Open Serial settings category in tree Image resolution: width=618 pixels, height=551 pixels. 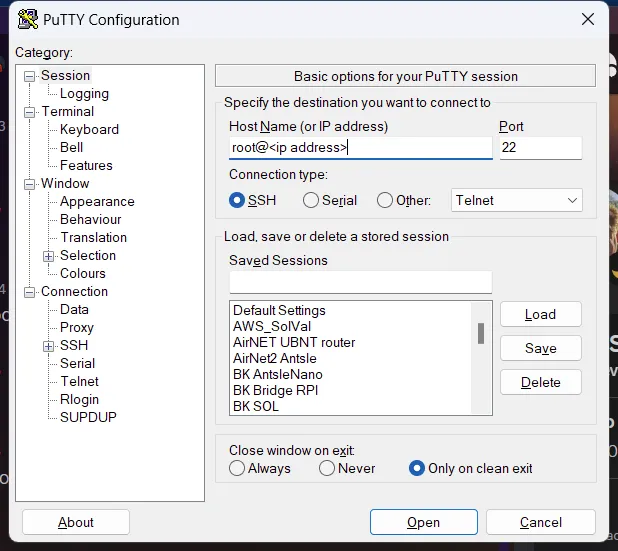77,363
